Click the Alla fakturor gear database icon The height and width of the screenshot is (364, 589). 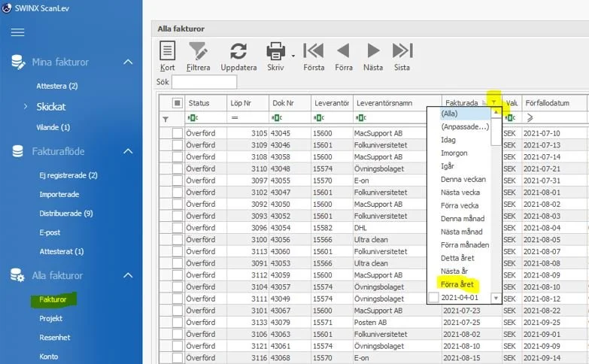pos(17,275)
